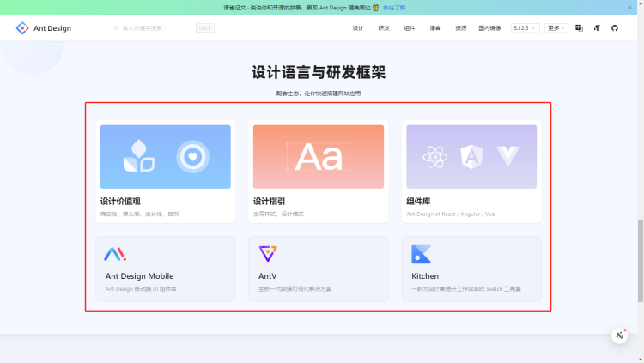Open the 组件库 card title
The height and width of the screenshot is (363, 644).
418,201
